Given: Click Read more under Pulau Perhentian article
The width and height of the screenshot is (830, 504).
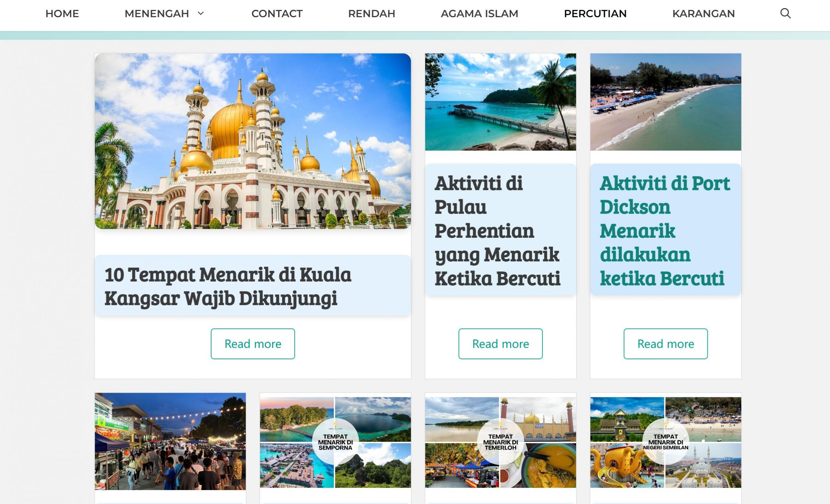Looking at the screenshot, I should (x=500, y=344).
